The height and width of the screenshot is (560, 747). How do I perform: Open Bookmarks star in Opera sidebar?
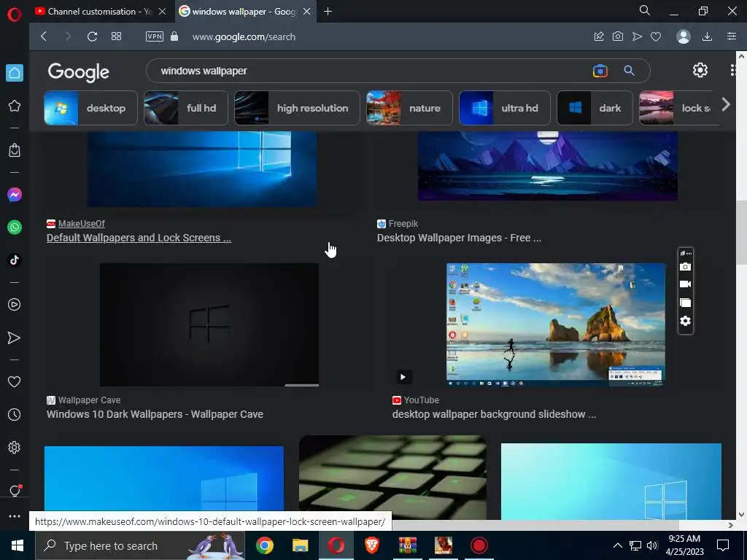(x=15, y=106)
